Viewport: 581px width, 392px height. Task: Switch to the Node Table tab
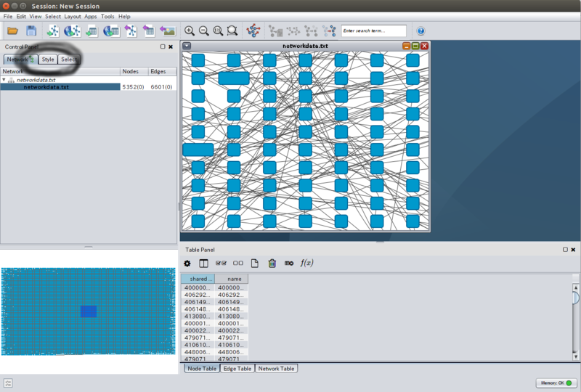click(202, 369)
